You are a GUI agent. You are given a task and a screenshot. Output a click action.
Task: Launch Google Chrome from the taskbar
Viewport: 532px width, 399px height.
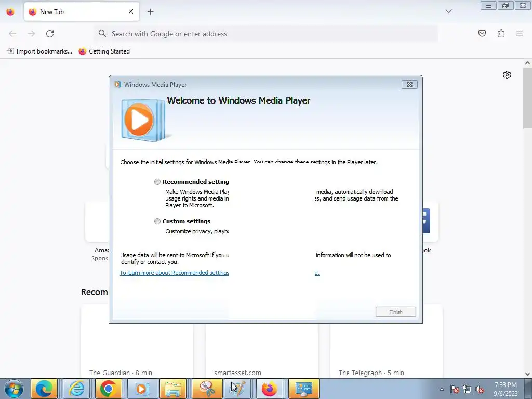point(109,389)
